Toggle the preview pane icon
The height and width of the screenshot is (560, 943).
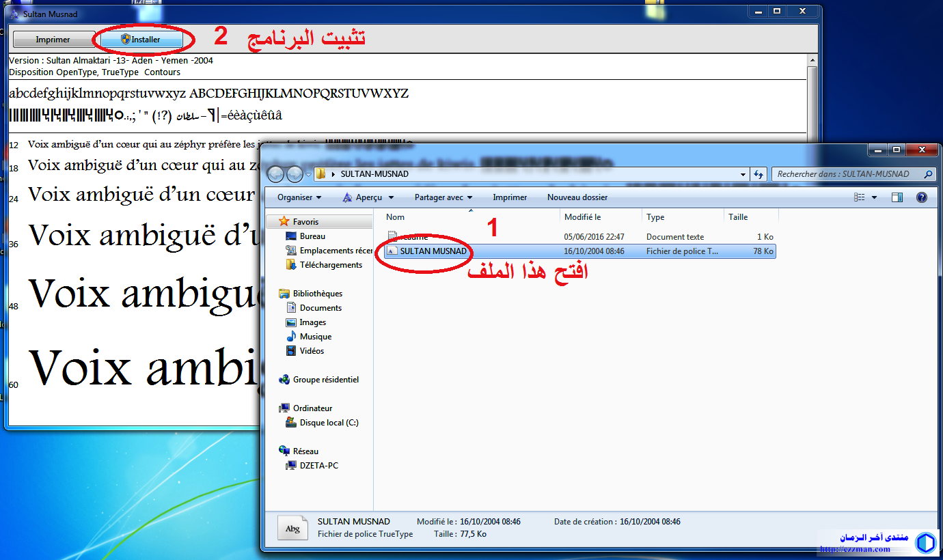pyautogui.click(x=897, y=197)
